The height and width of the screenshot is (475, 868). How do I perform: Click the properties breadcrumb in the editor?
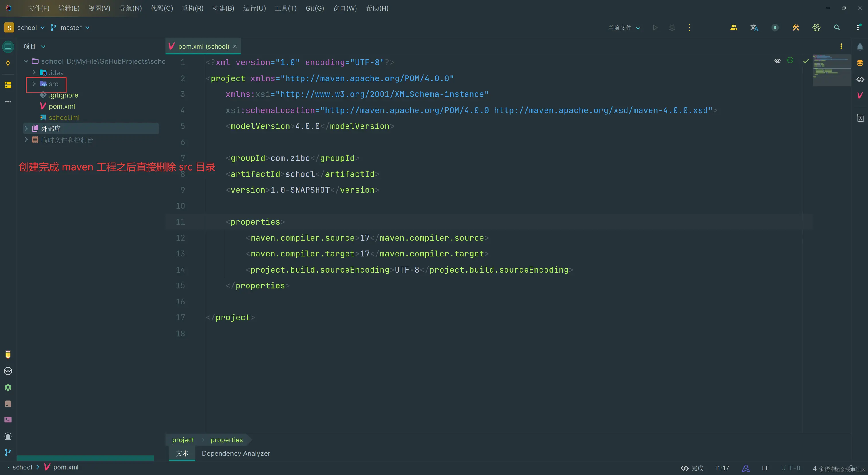[x=226, y=440]
